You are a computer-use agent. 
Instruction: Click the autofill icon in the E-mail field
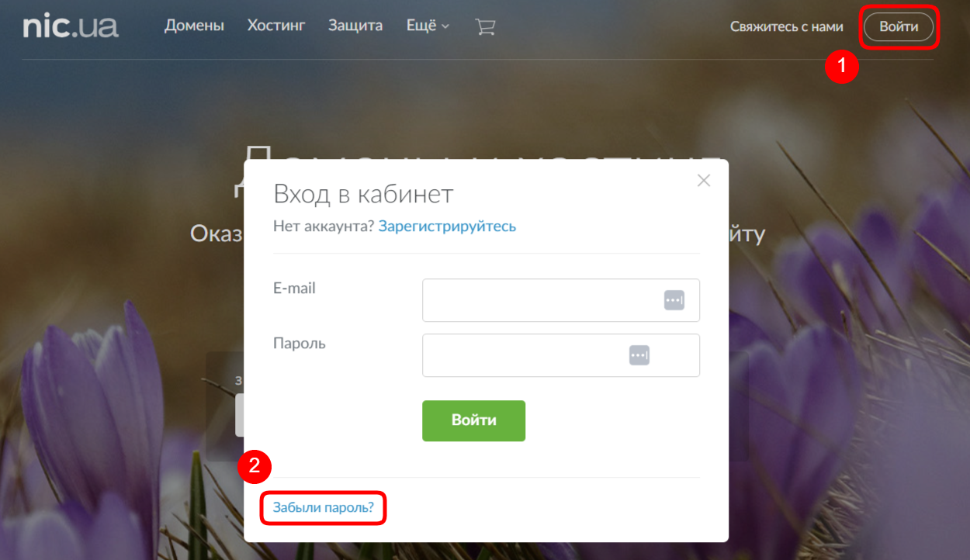click(674, 300)
